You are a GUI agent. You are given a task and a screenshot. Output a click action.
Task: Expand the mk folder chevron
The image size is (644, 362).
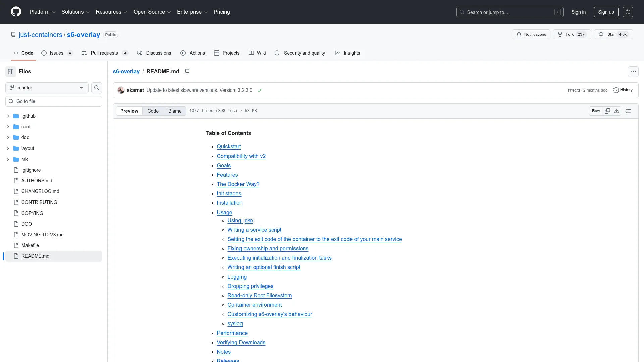(x=8, y=159)
